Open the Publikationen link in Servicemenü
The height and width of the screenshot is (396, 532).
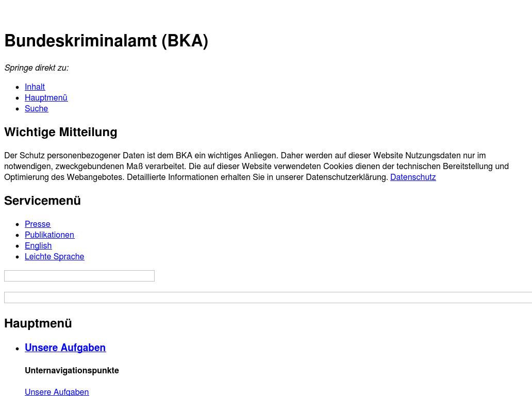click(x=49, y=235)
